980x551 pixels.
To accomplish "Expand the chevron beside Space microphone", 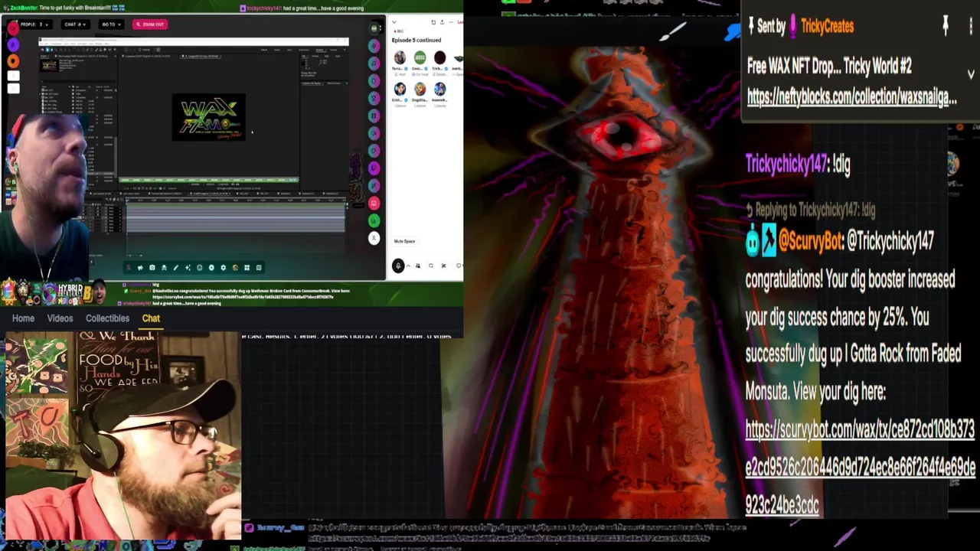I will point(408,266).
